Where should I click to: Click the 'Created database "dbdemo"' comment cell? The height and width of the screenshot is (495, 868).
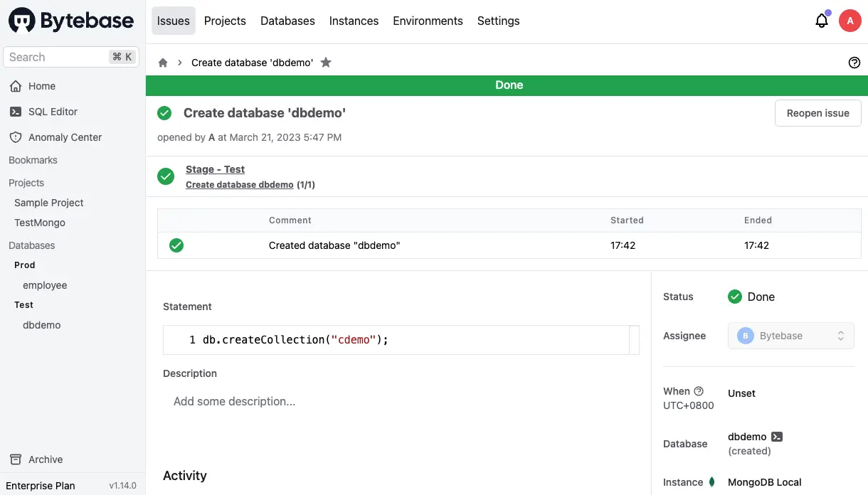point(334,245)
